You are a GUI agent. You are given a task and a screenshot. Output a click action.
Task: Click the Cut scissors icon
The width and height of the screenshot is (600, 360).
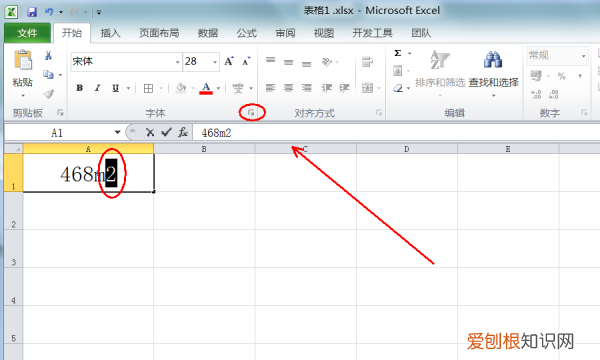[48, 56]
